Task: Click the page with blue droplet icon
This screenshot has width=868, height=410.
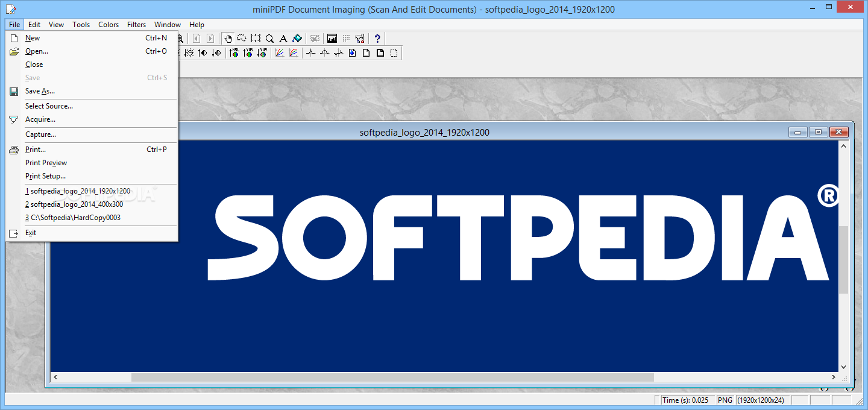Action: 352,52
